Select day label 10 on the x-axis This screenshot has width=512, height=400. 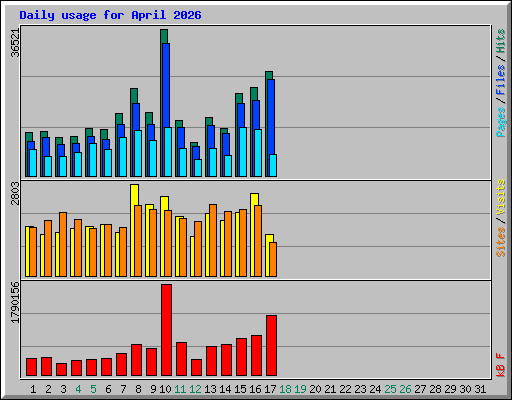165,389
